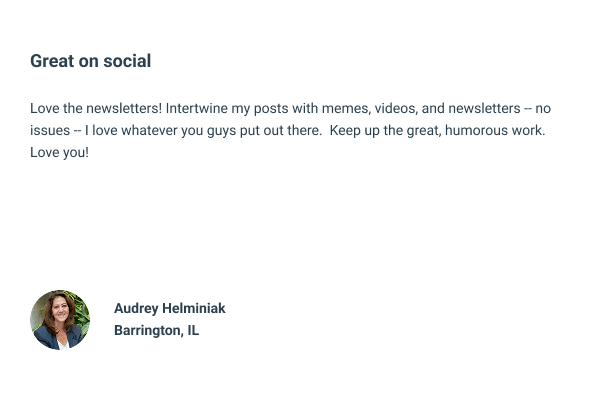Click the city name "Barrington"
This screenshot has width=600, height=400.
click(x=147, y=331)
